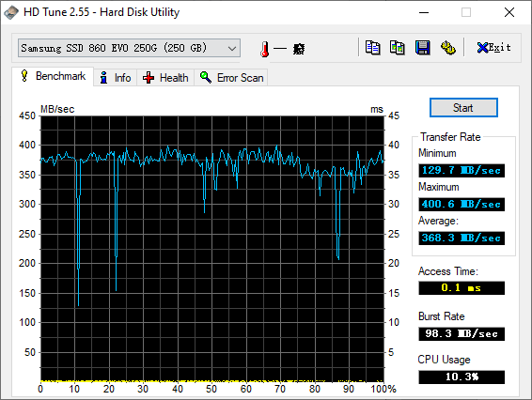The width and height of the screenshot is (532, 400).
Task: Click the red cross Health icon
Action: (x=149, y=78)
